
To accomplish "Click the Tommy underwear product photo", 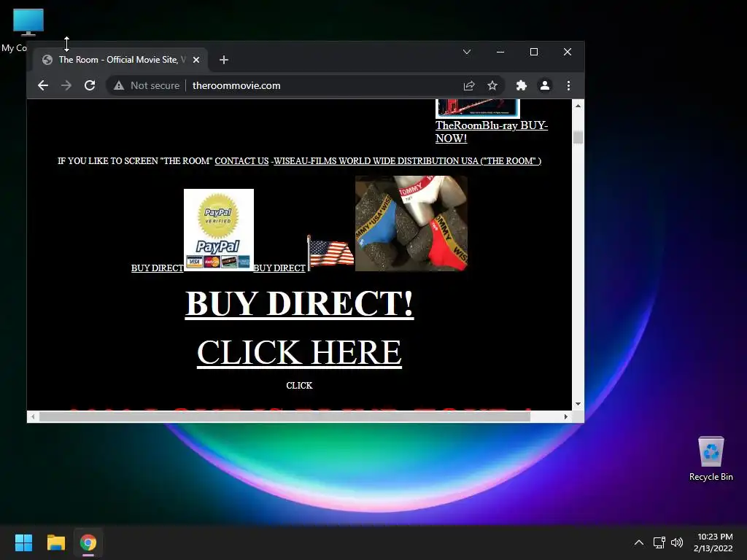I will 411,223.
